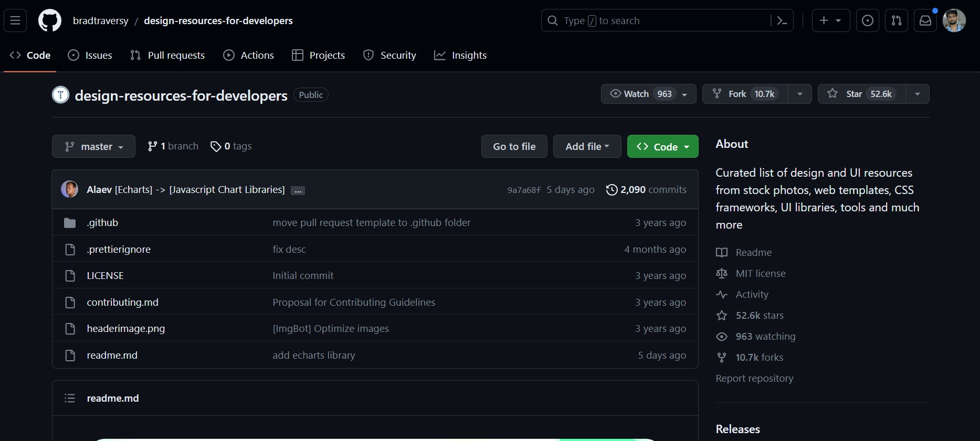Open the headerimage.png file

(x=126, y=328)
